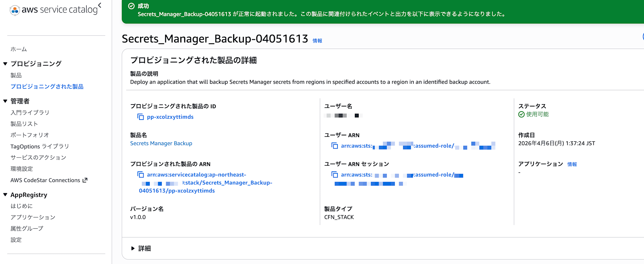This screenshot has height=264, width=644.
Task: Click the product type CFN_STACK
Action: 339,217
